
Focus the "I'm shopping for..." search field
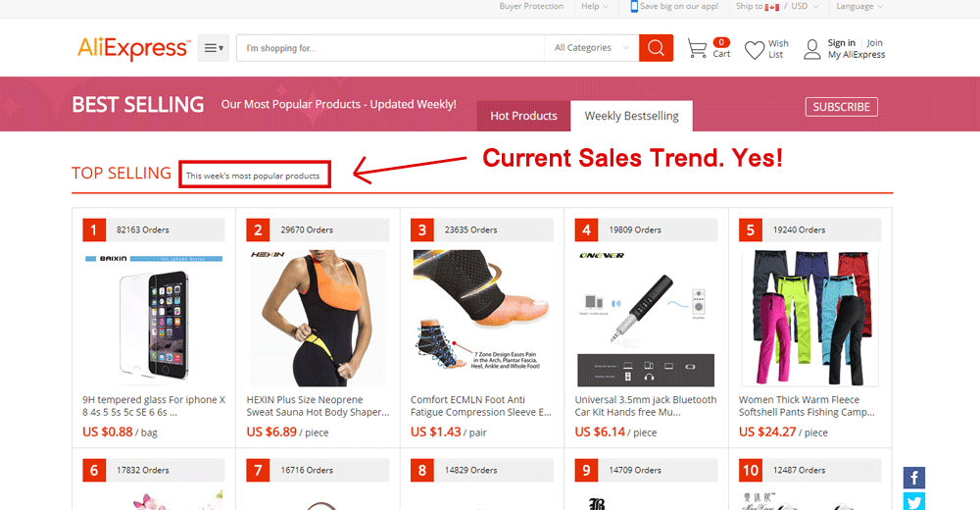391,48
